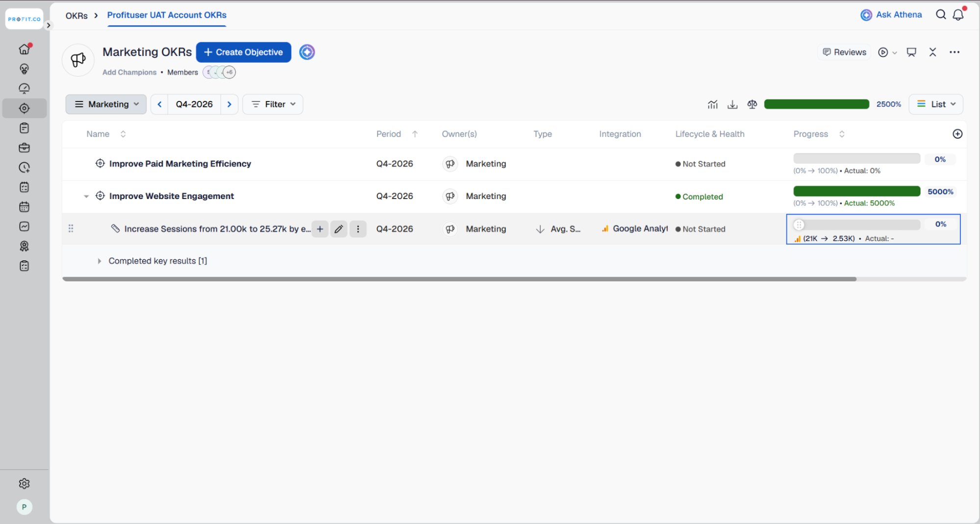The width and height of the screenshot is (980, 524).
Task: Open the Marketing department dropdown
Action: (x=106, y=104)
